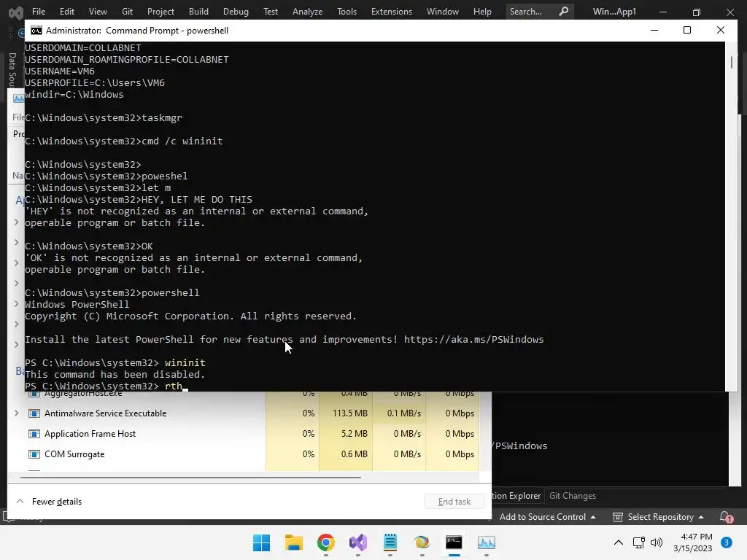The height and width of the screenshot is (560, 747).
Task: Open the Edit menu
Action: click(66, 12)
